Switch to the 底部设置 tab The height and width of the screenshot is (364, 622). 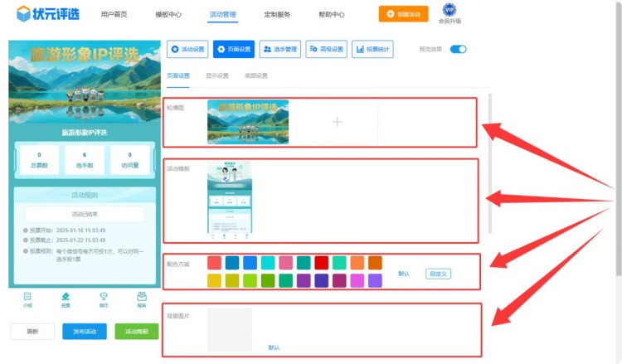click(255, 75)
